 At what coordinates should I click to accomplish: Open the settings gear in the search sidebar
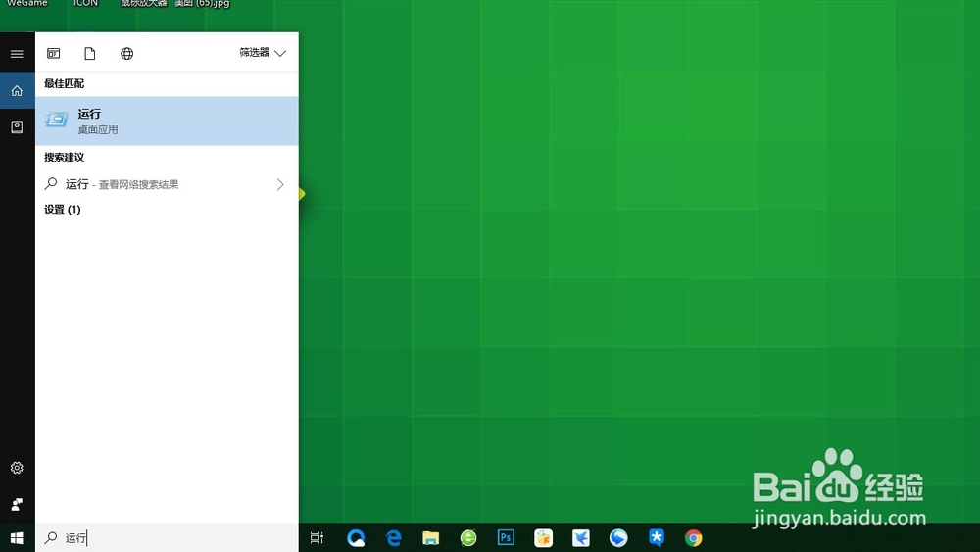click(x=17, y=468)
